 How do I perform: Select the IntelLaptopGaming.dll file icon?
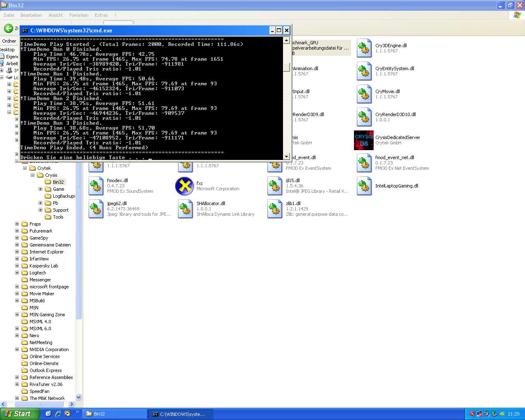364,186
